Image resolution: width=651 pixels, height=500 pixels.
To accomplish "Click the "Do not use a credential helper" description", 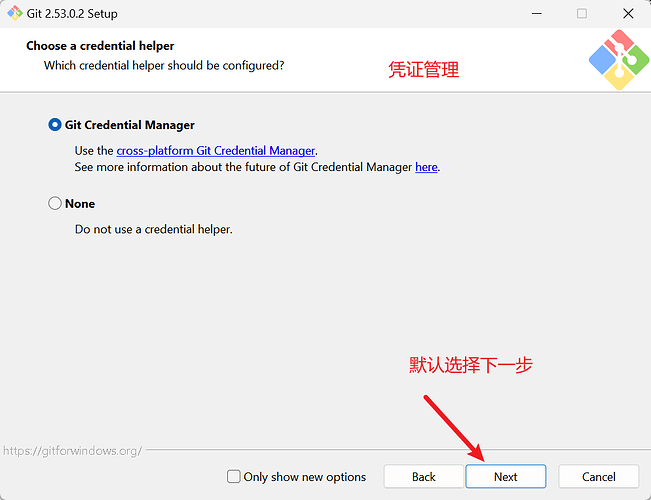I will 153,229.
